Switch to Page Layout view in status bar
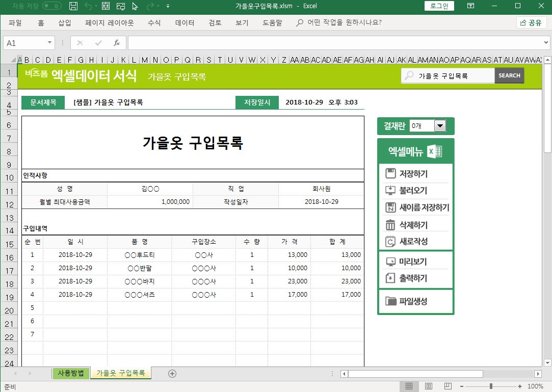 (429, 386)
